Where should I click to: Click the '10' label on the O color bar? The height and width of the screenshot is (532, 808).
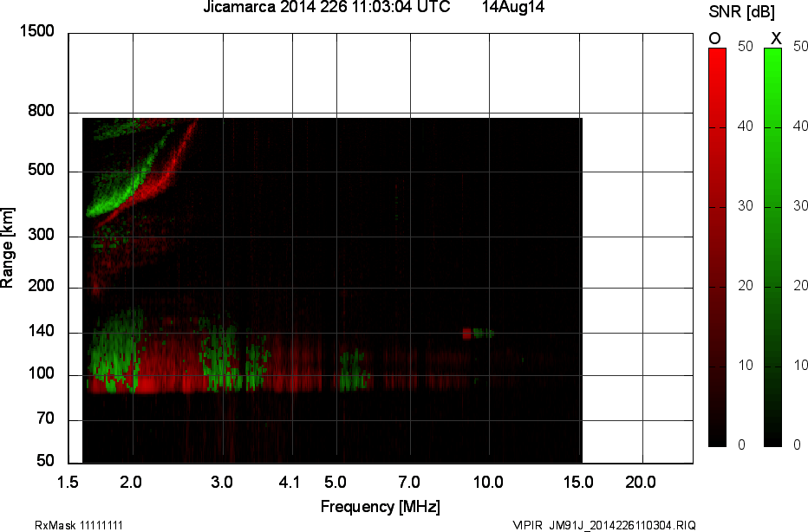point(745,366)
